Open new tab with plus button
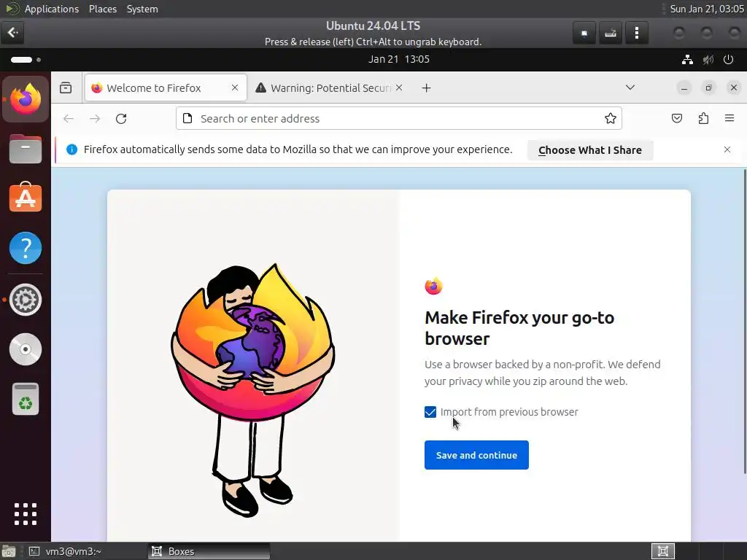747x560 pixels. point(426,87)
